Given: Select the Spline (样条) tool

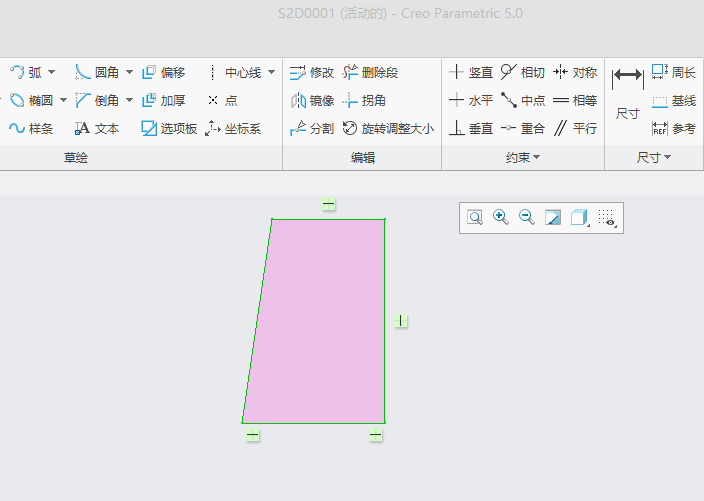Looking at the screenshot, I should (x=31, y=129).
